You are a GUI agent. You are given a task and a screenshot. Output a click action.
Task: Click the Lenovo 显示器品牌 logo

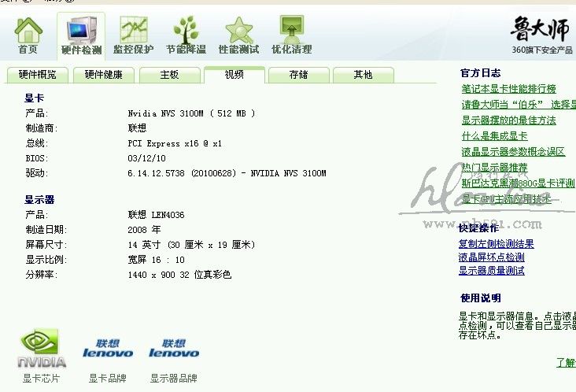tap(174, 348)
